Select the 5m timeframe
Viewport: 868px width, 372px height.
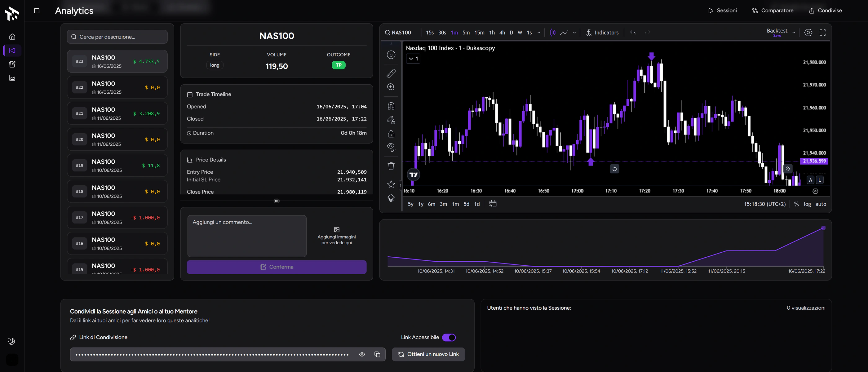click(466, 33)
